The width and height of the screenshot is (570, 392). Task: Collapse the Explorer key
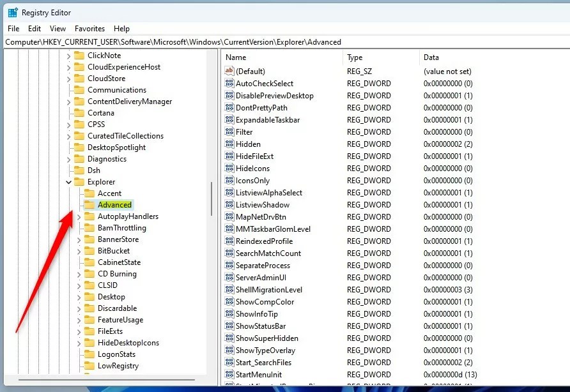point(69,182)
